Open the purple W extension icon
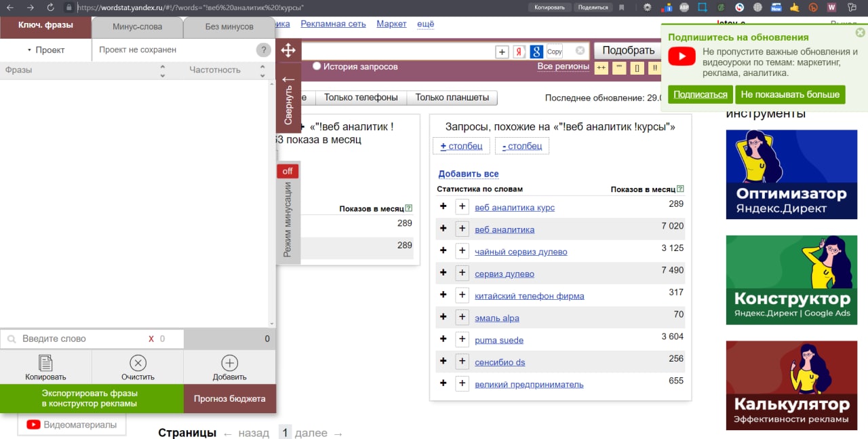 point(831,7)
